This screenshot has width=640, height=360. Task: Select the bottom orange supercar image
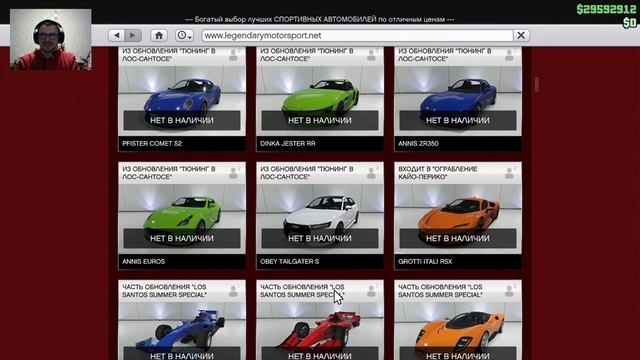pos(459,331)
